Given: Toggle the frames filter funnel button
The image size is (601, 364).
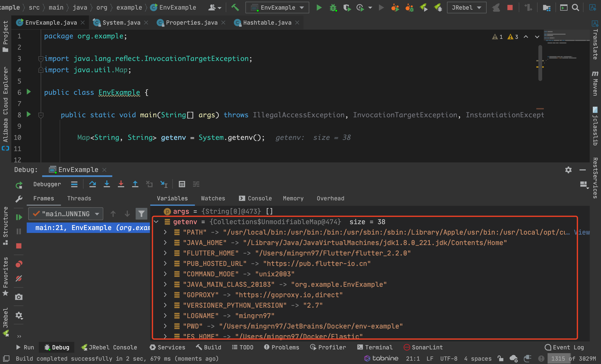Looking at the screenshot, I should pyautogui.click(x=141, y=214).
